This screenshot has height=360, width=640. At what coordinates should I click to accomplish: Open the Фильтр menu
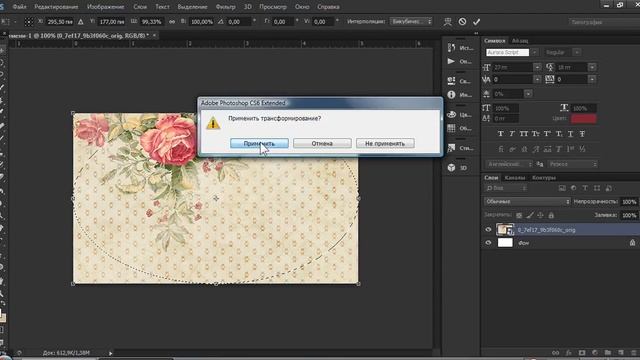225,7
